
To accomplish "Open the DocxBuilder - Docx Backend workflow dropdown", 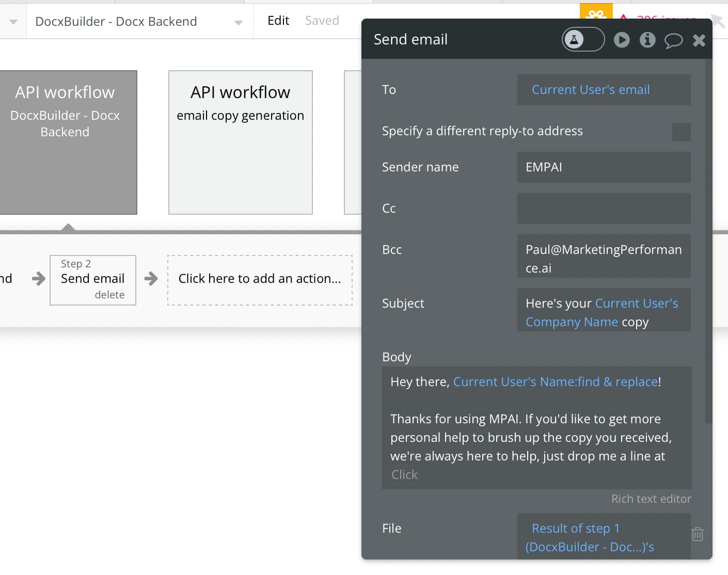I will point(239,22).
